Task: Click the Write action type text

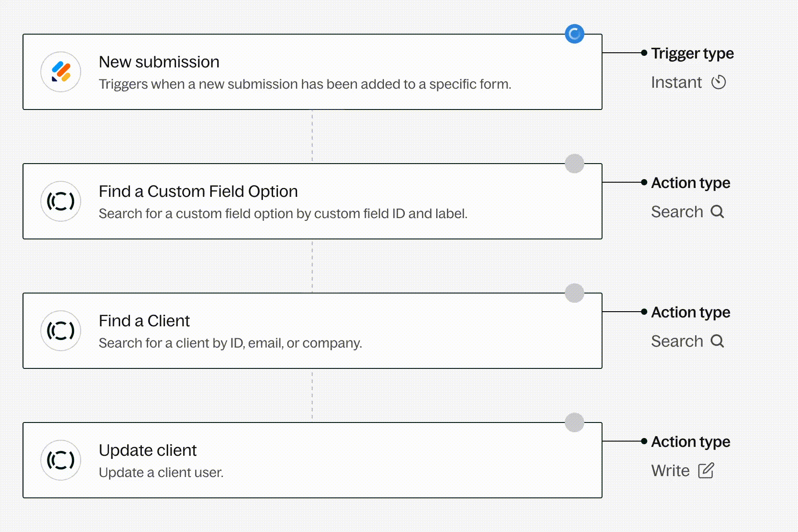Action: click(x=670, y=471)
